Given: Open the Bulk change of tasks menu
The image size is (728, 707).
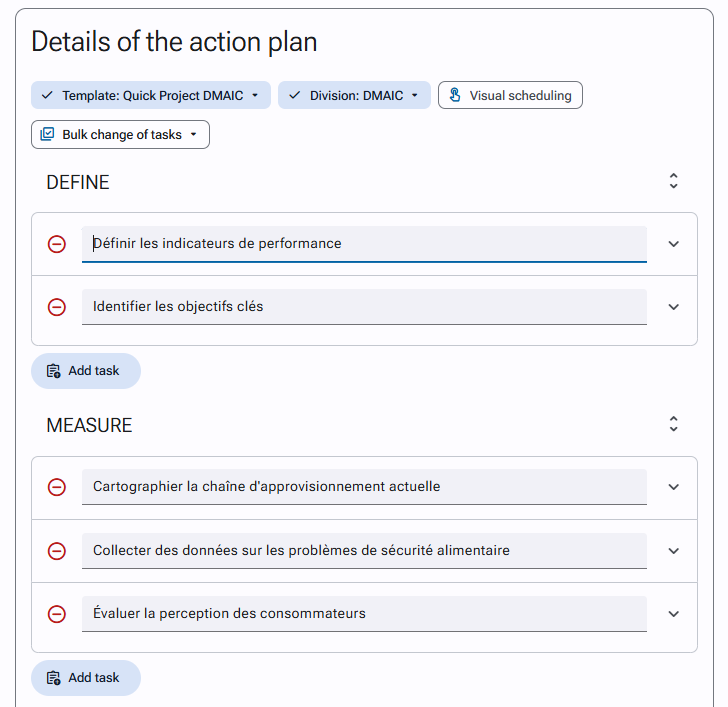Looking at the screenshot, I should coord(120,135).
